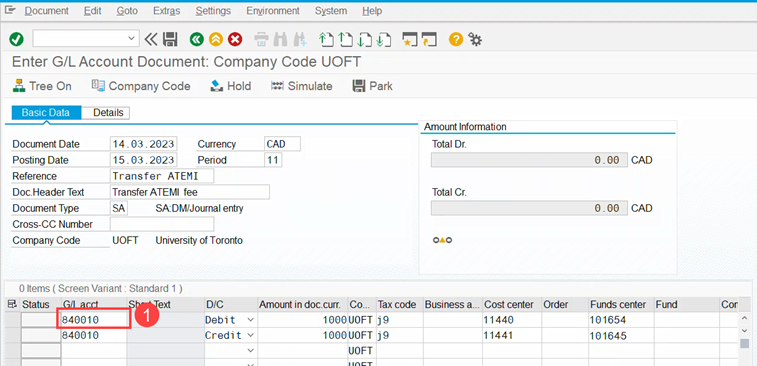Image resolution: width=757 pixels, height=366 pixels.
Task: Click the Doc.Header Text field
Action: (x=190, y=192)
